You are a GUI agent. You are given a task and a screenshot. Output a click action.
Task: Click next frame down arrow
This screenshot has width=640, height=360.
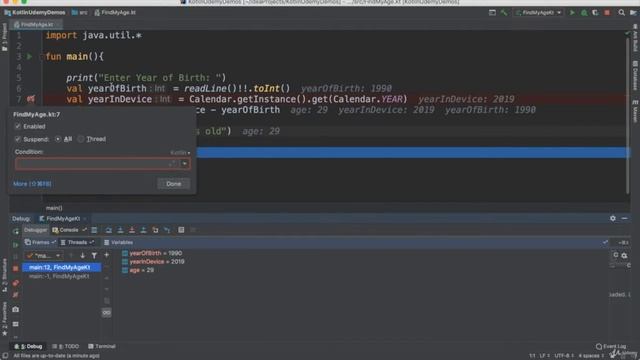pos(82,256)
